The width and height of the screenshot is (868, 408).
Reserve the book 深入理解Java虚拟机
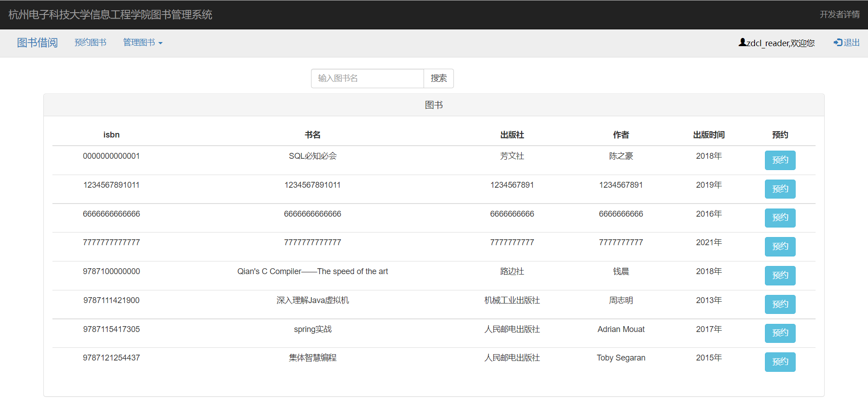780,304
